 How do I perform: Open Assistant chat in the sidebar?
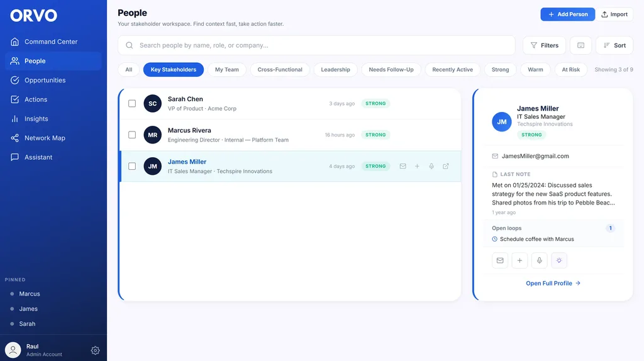53,157
